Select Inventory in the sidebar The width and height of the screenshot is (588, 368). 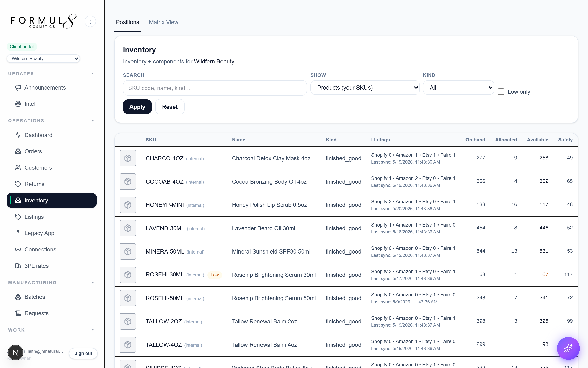click(51, 200)
